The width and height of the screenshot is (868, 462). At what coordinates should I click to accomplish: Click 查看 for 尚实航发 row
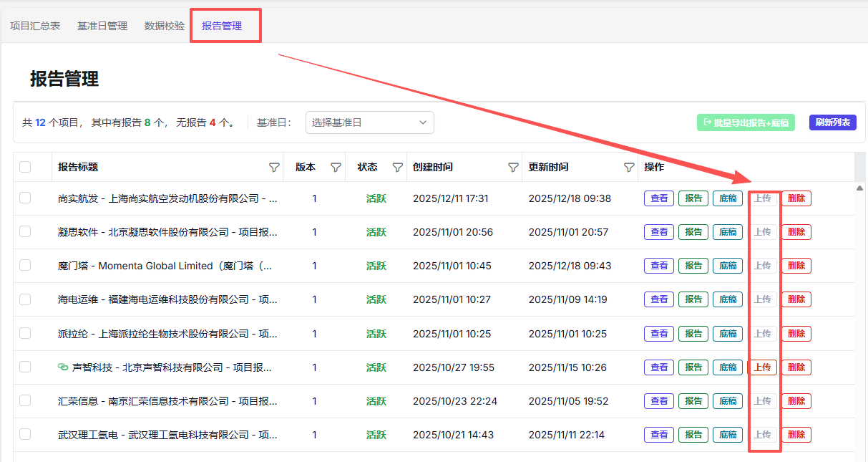659,198
